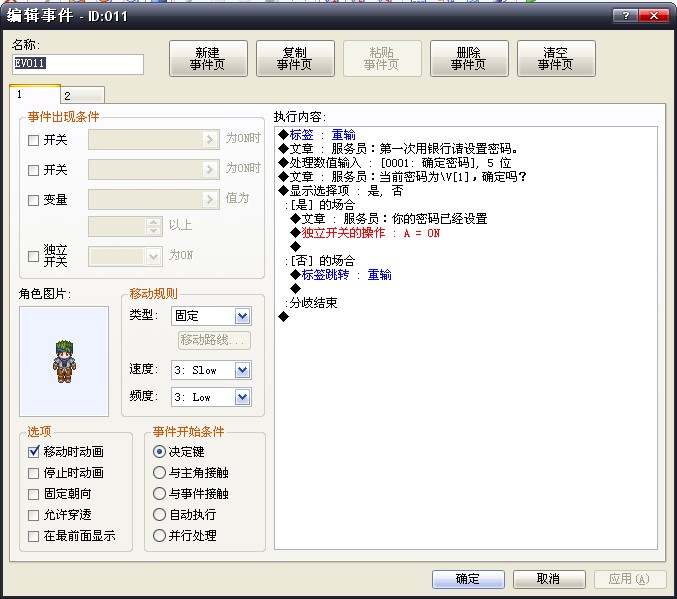Select event page tab 1
This screenshot has width=677, height=599.
click(35, 94)
